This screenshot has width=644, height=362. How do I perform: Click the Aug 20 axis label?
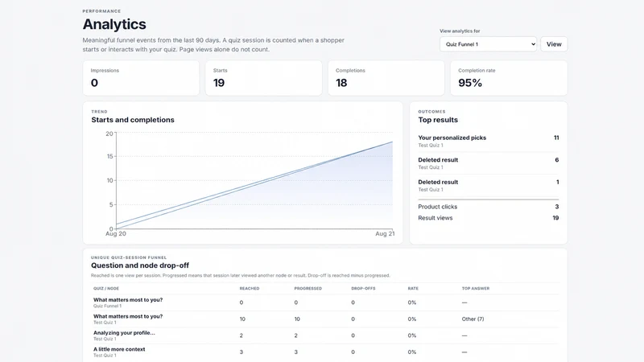pyautogui.click(x=116, y=233)
